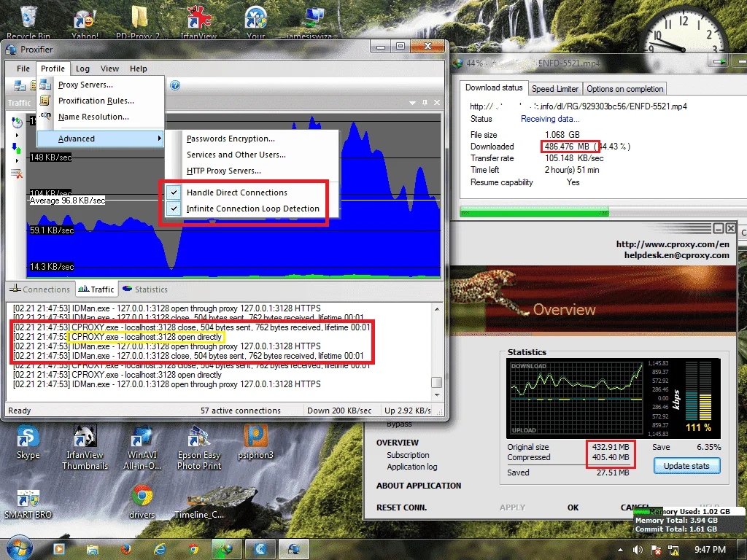Switch to the Internet Download Manager taskbar button
Image resolution: width=747 pixels, height=560 pixels.
227,550
